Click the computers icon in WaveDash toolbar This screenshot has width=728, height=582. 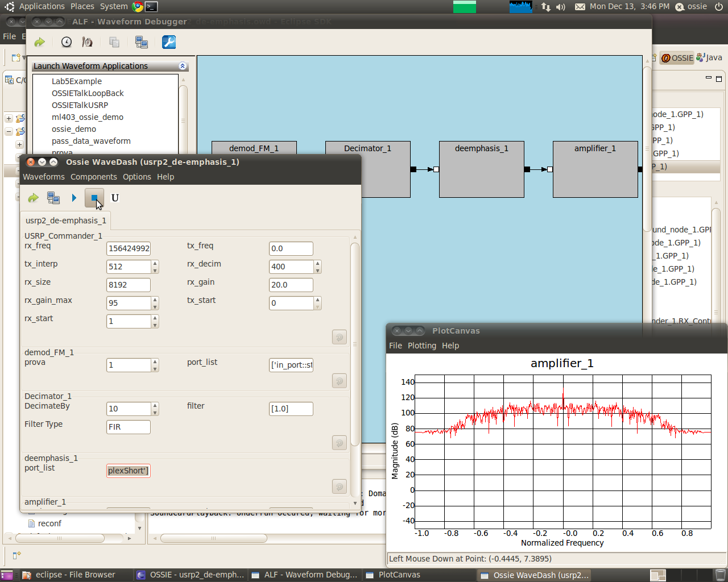coord(53,198)
